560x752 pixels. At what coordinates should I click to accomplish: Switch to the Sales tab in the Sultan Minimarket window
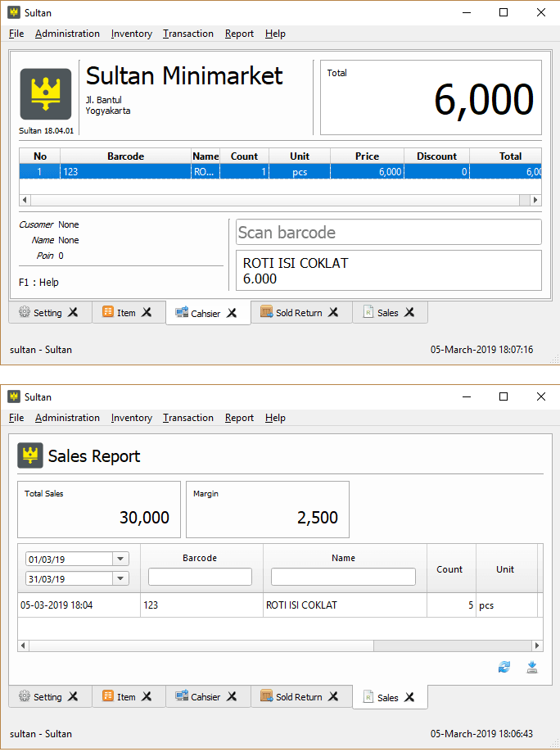click(x=386, y=313)
